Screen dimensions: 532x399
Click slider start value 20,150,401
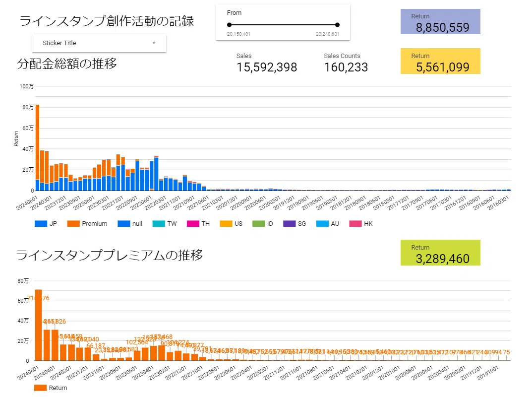[x=239, y=34]
